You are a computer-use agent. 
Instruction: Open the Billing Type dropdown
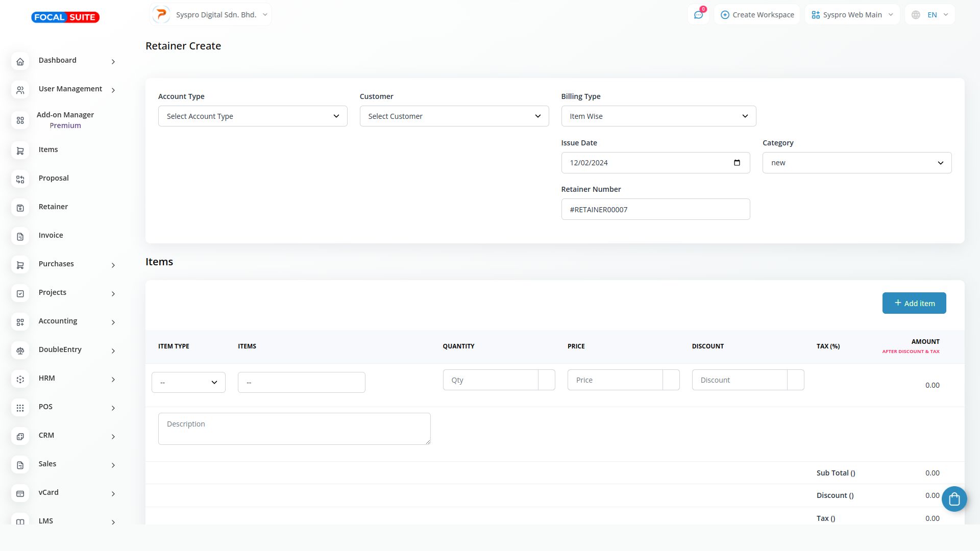point(658,116)
